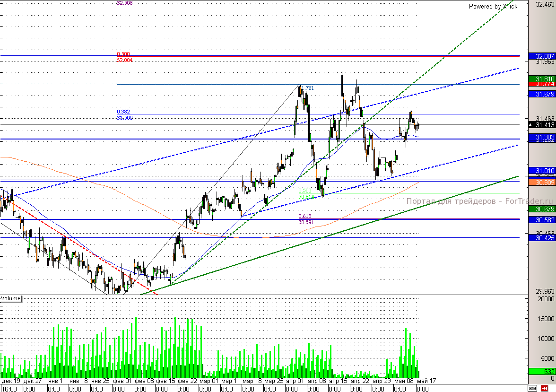Click the 15000 volume axis value
The width and height of the screenshot is (556, 392).
click(x=546, y=319)
